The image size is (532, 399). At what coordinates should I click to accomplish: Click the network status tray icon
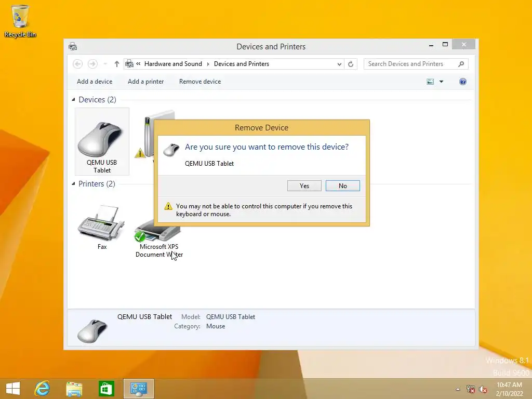[470, 389]
